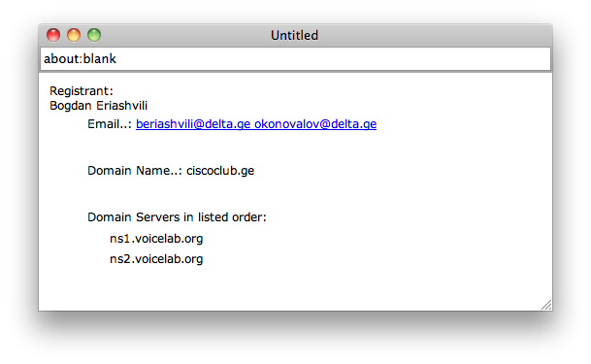Click the word blank in address bar
Image resolution: width=591 pixels, height=364 pixels.
tap(100, 59)
